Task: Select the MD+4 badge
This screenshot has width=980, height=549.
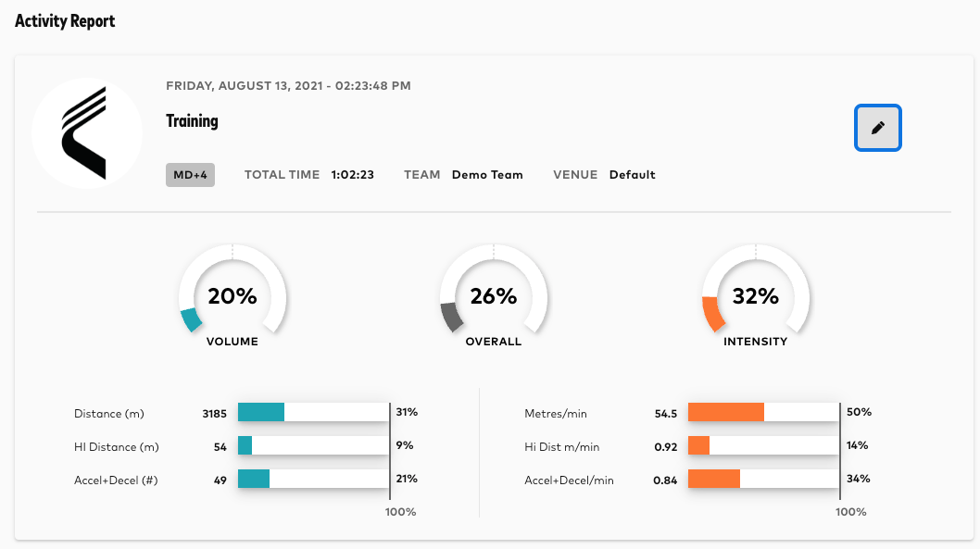Action: coord(190,175)
